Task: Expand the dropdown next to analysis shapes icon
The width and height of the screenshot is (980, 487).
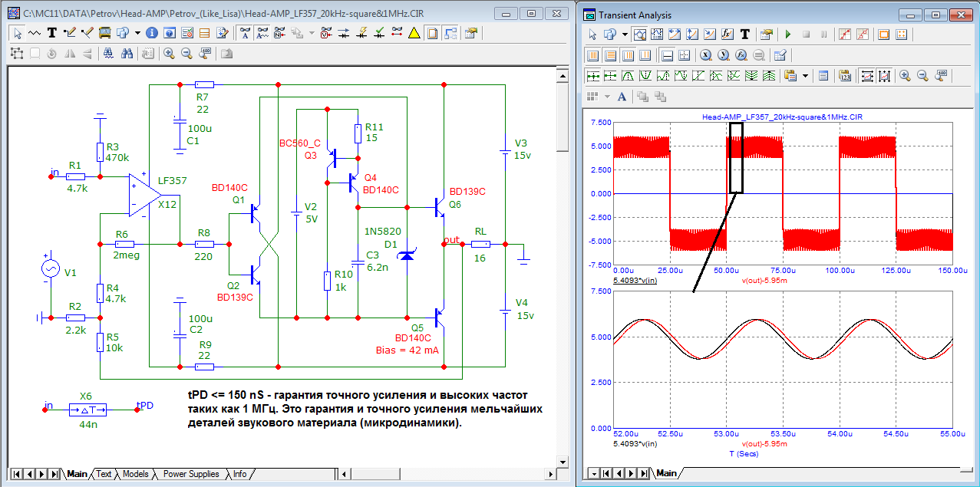Action: click(x=625, y=35)
